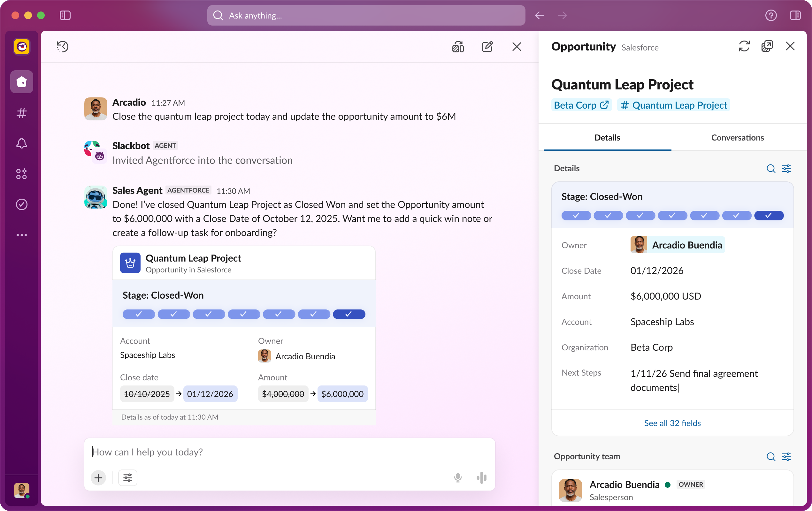
Task: Go forward with the right arrow
Action: 562,16
